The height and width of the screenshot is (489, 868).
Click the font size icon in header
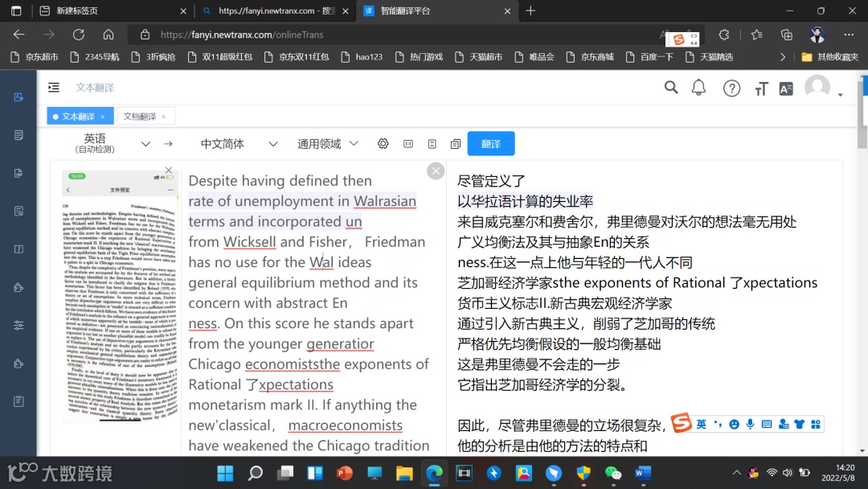pos(761,88)
